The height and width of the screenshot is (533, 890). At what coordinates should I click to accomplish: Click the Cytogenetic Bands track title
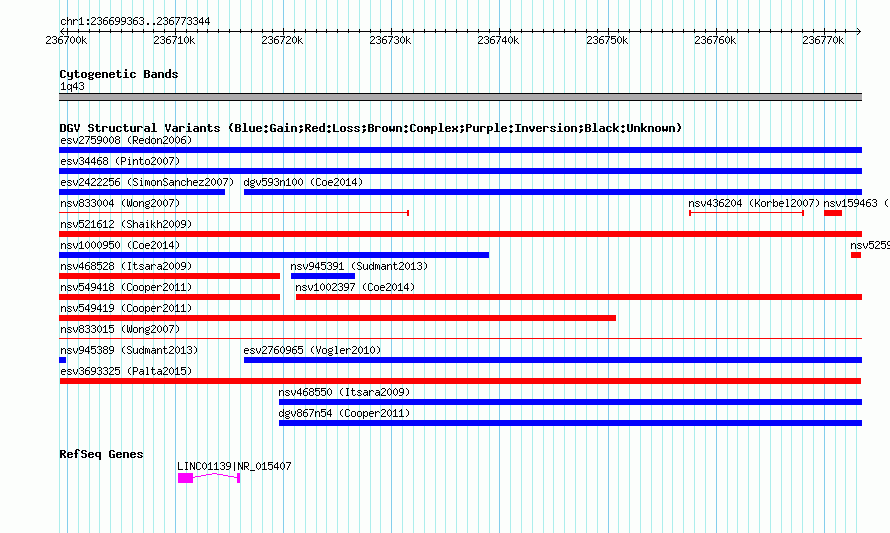(x=119, y=74)
